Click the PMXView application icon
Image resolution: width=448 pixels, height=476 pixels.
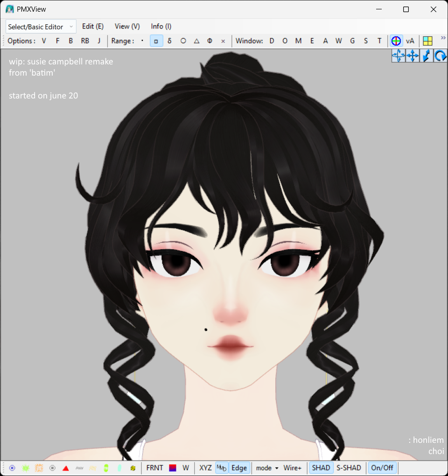point(10,9)
